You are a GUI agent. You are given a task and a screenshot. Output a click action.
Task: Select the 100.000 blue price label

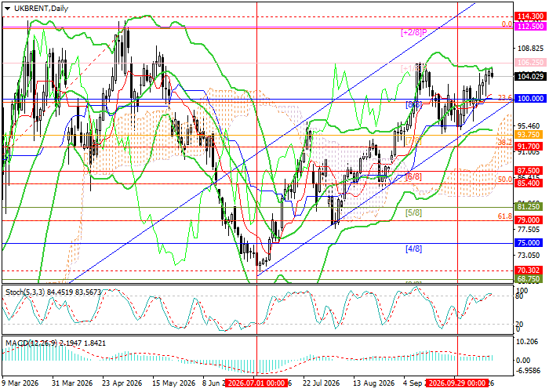pyautogui.click(x=530, y=99)
